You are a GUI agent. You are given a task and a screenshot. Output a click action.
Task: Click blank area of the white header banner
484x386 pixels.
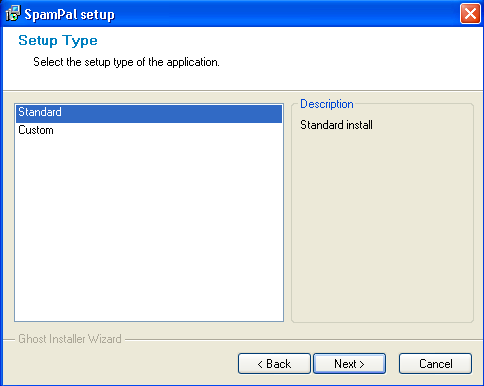(x=333, y=58)
